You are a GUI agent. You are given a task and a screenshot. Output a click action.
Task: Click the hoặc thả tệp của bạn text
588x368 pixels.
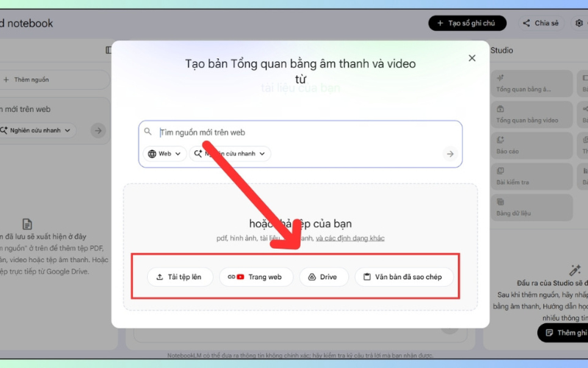coord(301,224)
